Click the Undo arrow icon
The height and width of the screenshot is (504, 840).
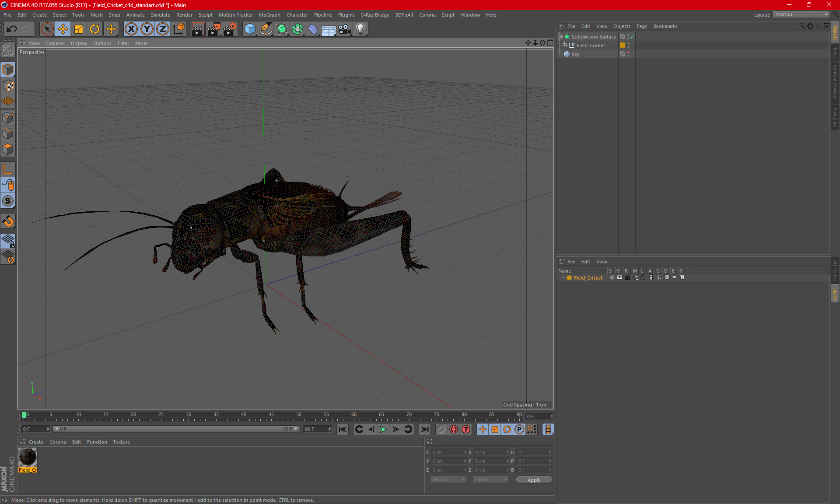point(12,29)
